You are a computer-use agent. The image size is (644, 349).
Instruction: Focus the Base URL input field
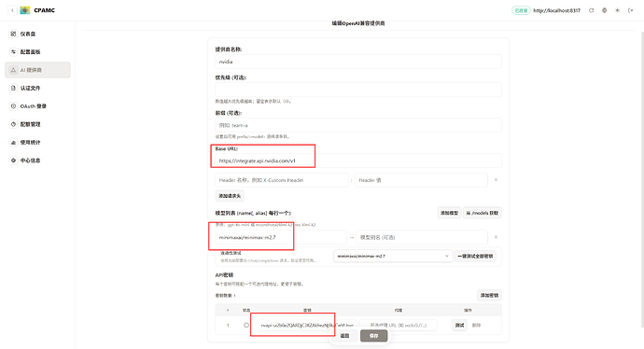[x=358, y=161]
